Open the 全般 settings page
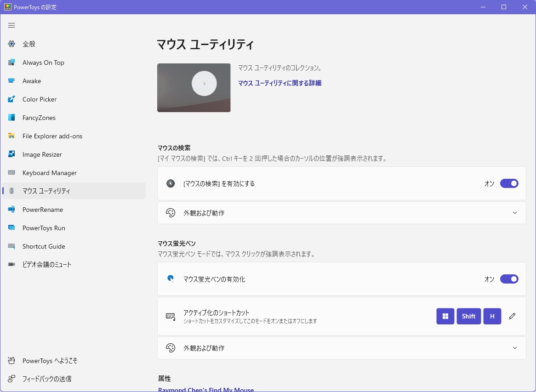 (74, 44)
